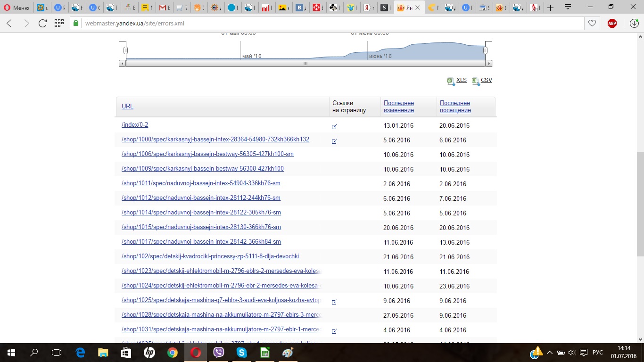644x362 pixels.
Task: Open the Windows Start menu
Action: point(11,353)
